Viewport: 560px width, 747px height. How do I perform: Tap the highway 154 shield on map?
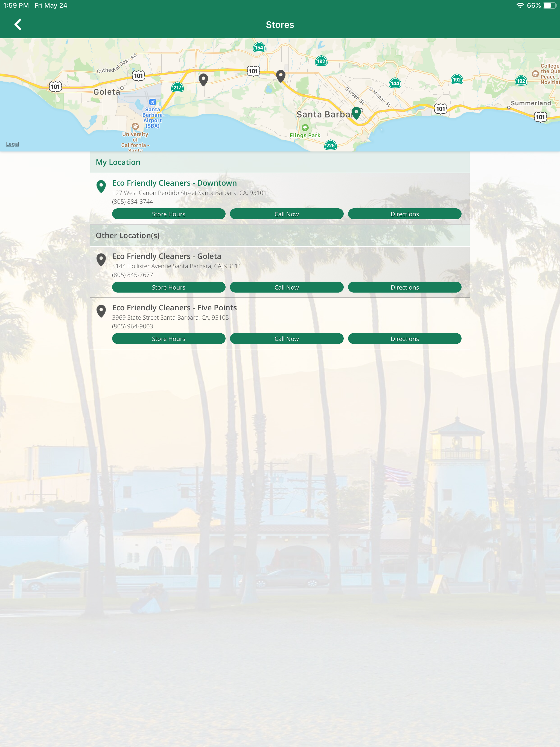(x=259, y=48)
